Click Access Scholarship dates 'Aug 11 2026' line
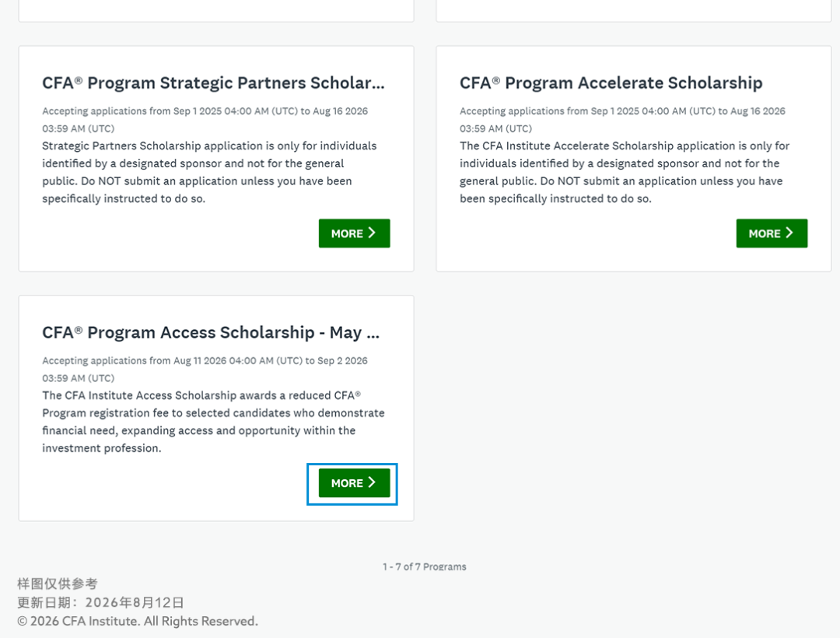The image size is (840, 638). (x=205, y=369)
